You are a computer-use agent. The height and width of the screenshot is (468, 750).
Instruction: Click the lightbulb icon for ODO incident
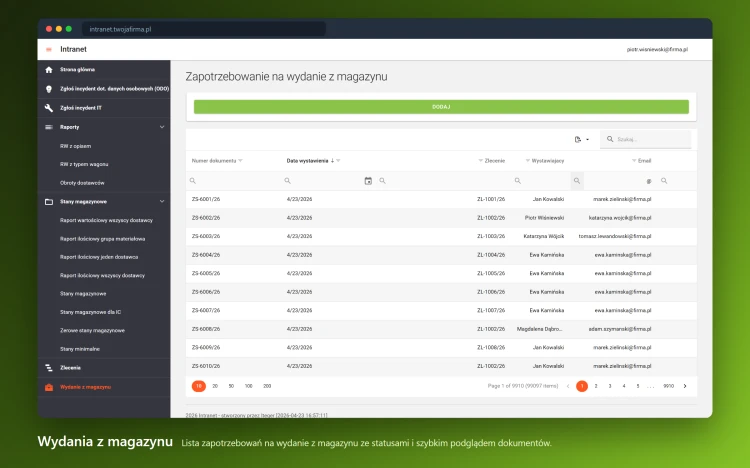pyautogui.click(x=49, y=89)
